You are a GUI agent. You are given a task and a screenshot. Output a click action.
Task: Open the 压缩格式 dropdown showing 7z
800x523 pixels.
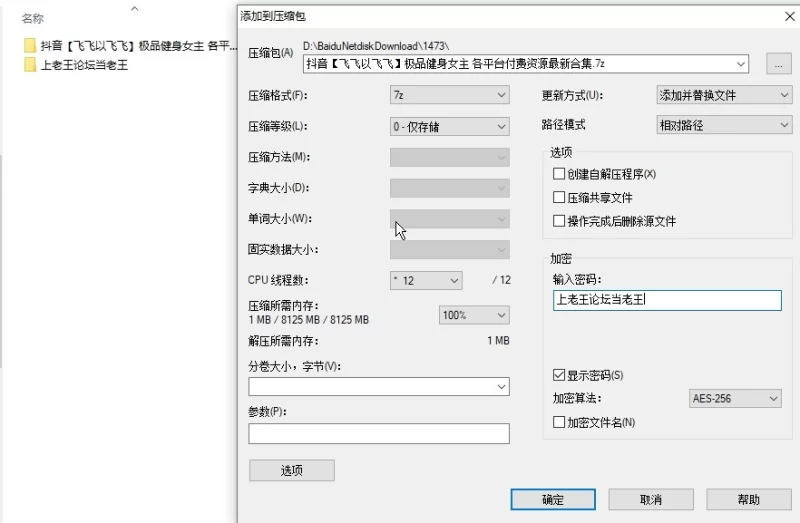click(449, 95)
